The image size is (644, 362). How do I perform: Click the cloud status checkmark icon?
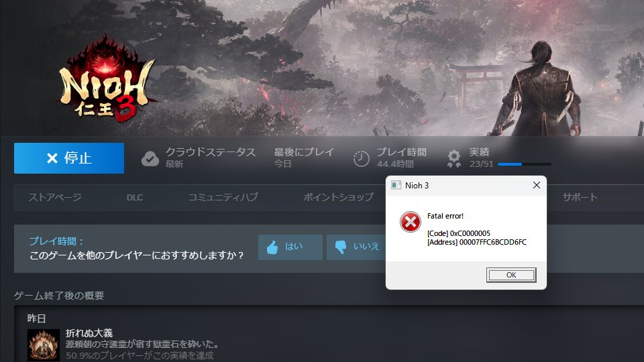[x=150, y=158]
